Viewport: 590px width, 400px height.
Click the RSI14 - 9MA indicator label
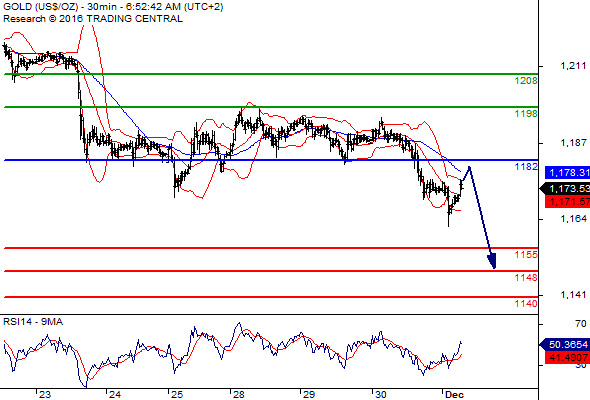pyautogui.click(x=33, y=322)
